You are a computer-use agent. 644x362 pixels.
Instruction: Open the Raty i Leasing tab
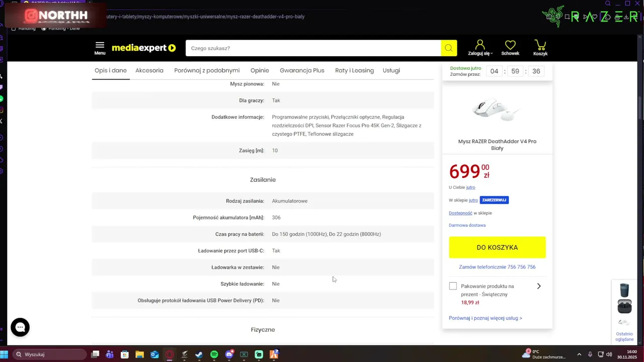click(x=354, y=70)
